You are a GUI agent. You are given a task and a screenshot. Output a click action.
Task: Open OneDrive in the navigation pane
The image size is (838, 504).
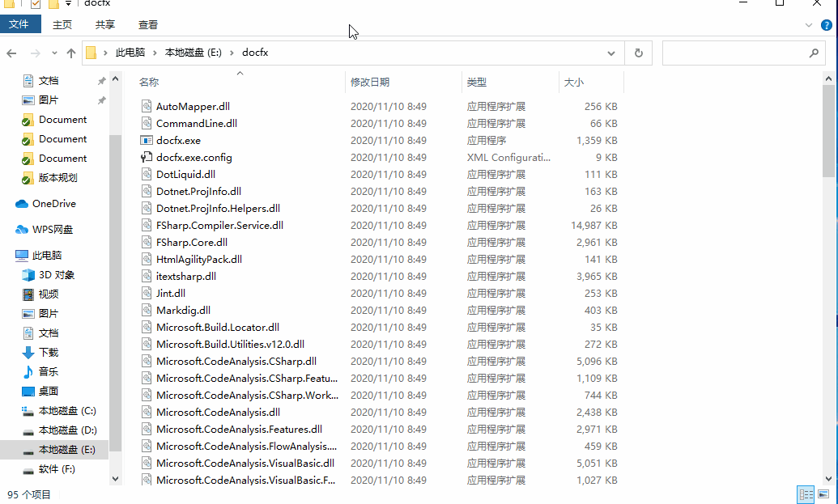click(53, 204)
